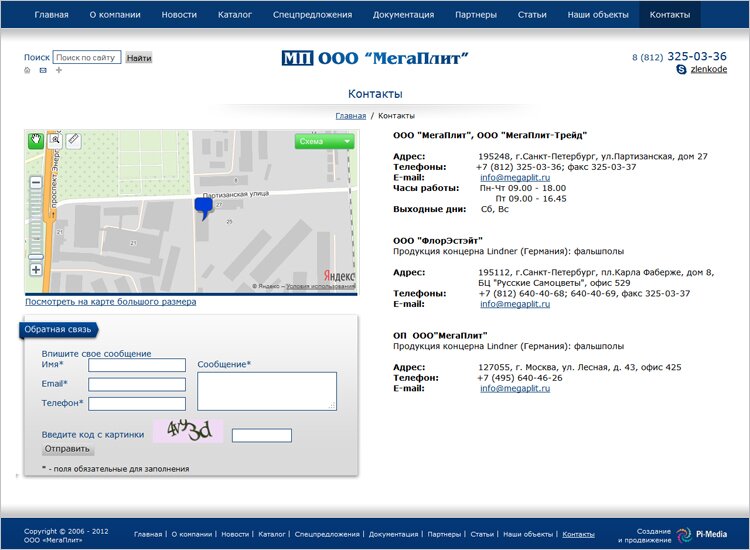
Task: Open Документация in top navigation
Action: [x=403, y=14]
